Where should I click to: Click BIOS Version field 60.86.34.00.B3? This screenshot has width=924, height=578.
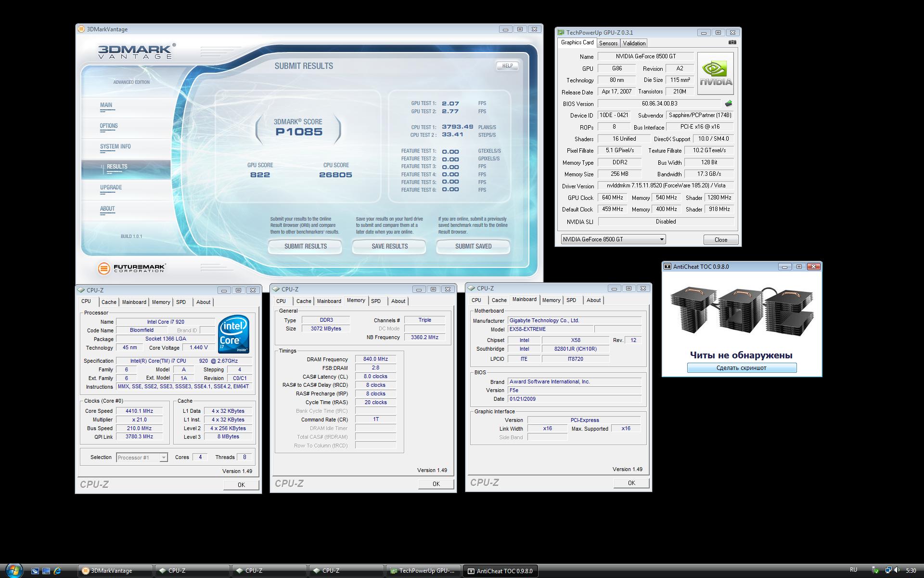point(659,104)
